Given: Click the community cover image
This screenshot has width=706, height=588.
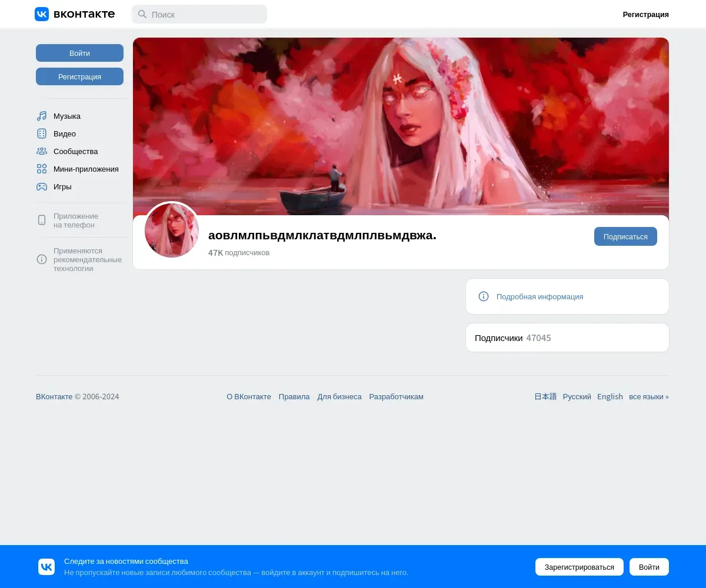Looking at the screenshot, I should (x=401, y=126).
